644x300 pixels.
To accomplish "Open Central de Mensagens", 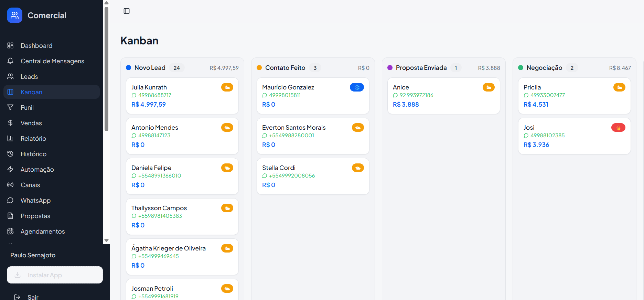I will [52, 61].
